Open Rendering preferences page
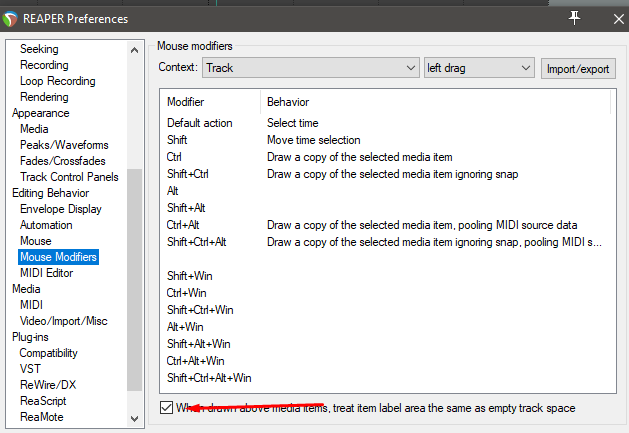 [44, 97]
